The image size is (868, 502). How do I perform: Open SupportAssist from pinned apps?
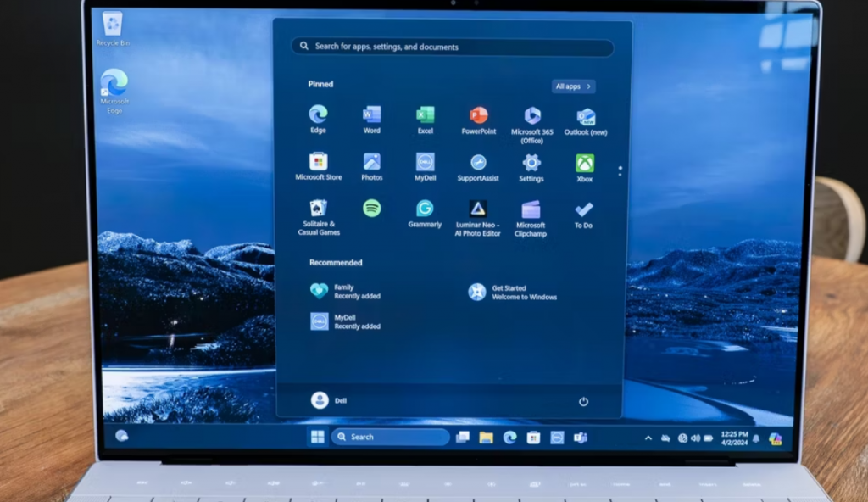tap(478, 163)
